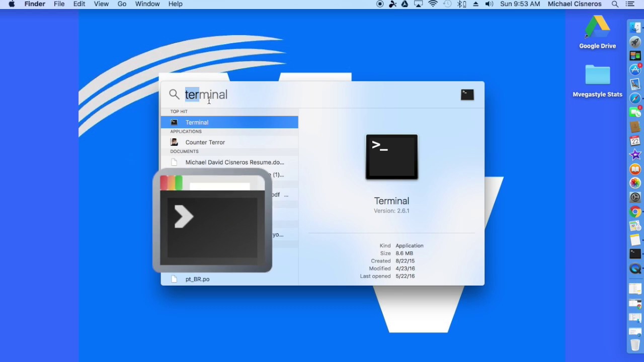Open Apple menu logo

coord(12,4)
